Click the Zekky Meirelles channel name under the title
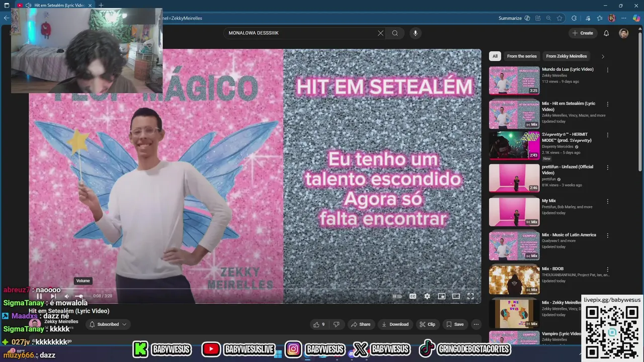The width and height of the screenshot is (644, 362). [x=61, y=321]
